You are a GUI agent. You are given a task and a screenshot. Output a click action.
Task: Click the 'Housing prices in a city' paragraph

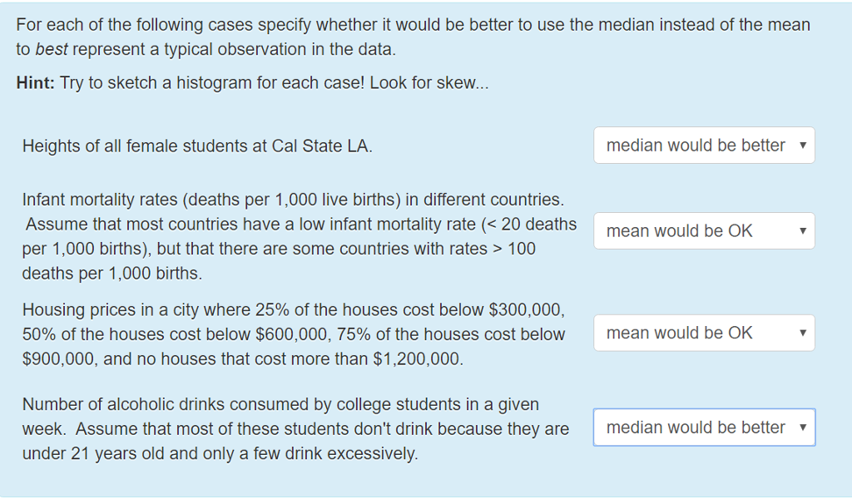(294, 334)
